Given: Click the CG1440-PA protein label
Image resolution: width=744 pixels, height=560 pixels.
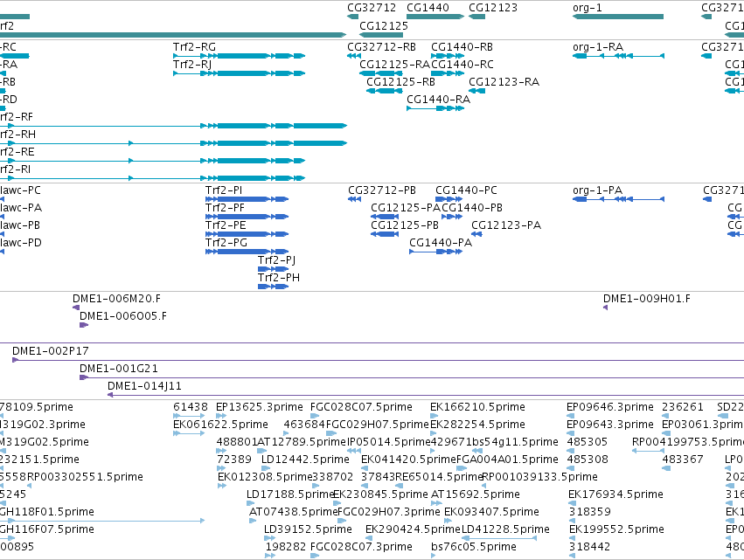Looking at the screenshot, I should [x=441, y=243].
